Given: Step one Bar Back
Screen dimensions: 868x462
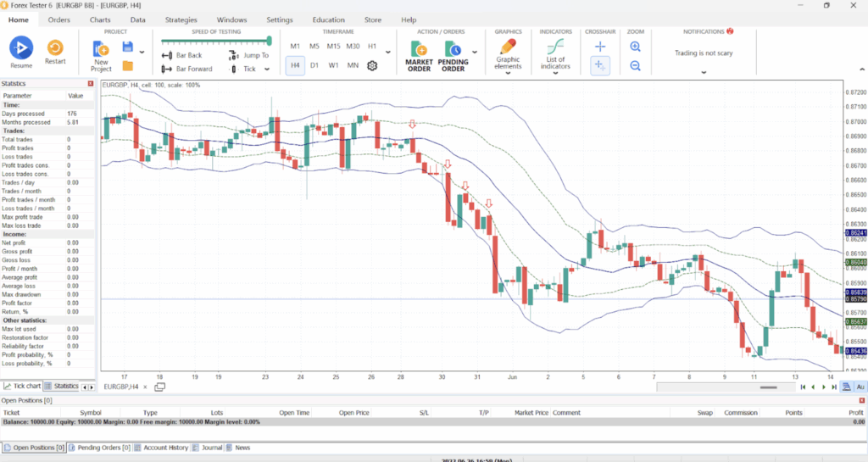Looking at the screenshot, I should (x=181, y=55).
